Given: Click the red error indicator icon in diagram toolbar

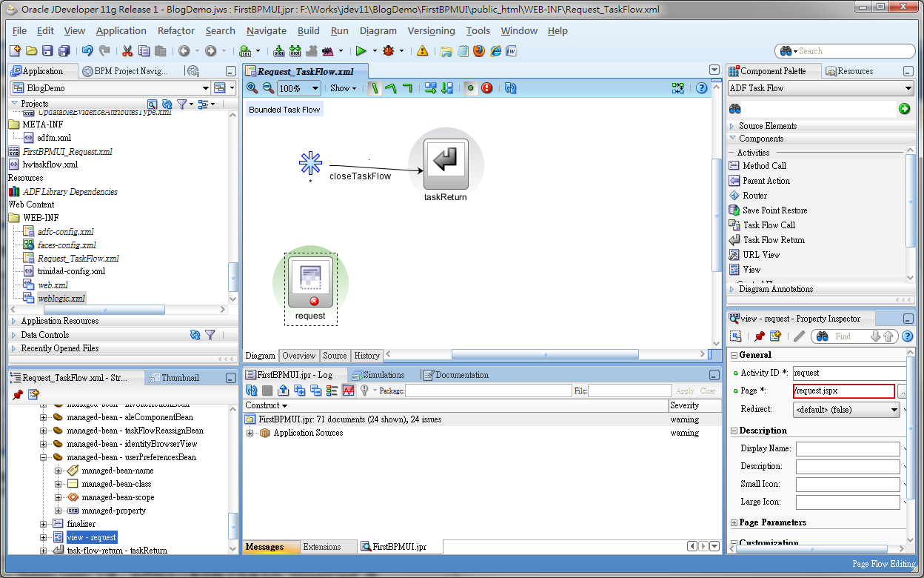Looking at the screenshot, I should 486,87.
